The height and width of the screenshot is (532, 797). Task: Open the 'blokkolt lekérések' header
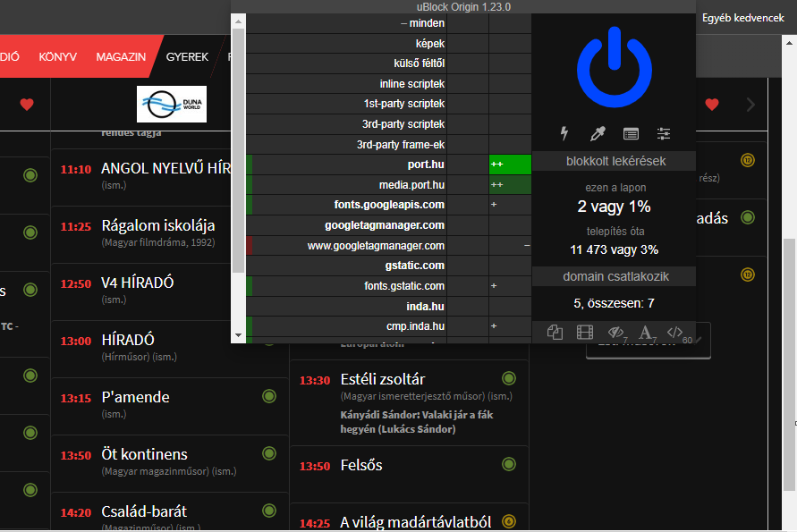tap(614, 161)
